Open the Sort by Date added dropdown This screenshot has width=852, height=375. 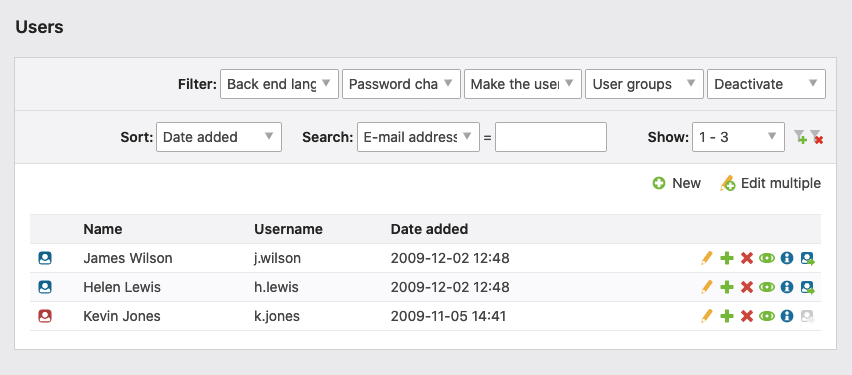219,137
